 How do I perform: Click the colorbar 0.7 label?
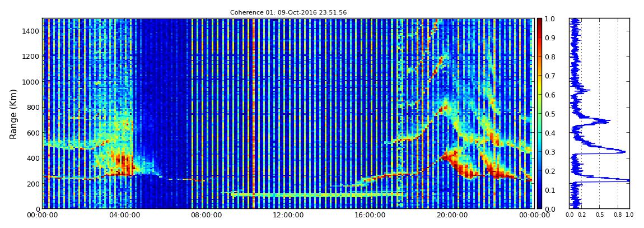(550, 76)
